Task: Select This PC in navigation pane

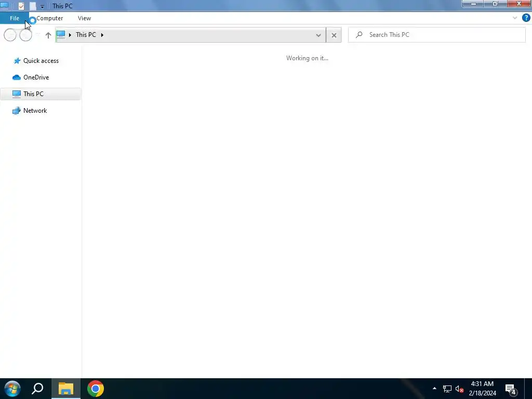Action: pyautogui.click(x=41, y=94)
